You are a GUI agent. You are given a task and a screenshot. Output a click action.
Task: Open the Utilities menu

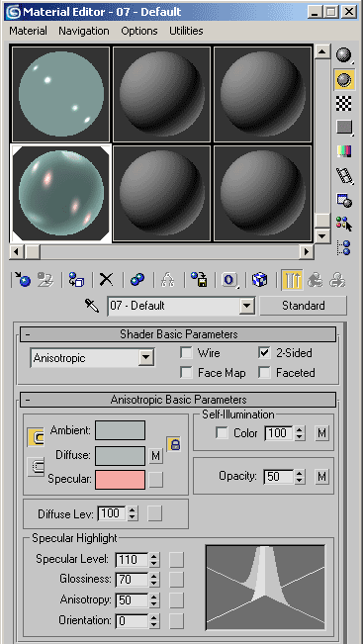tap(186, 31)
